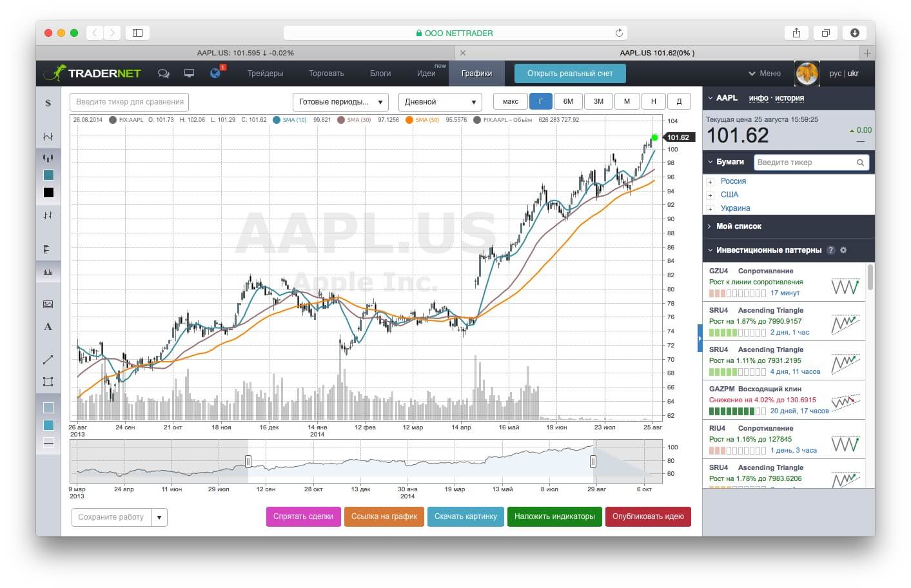
Task: Select the 'Н' weekly period button
Action: [654, 101]
